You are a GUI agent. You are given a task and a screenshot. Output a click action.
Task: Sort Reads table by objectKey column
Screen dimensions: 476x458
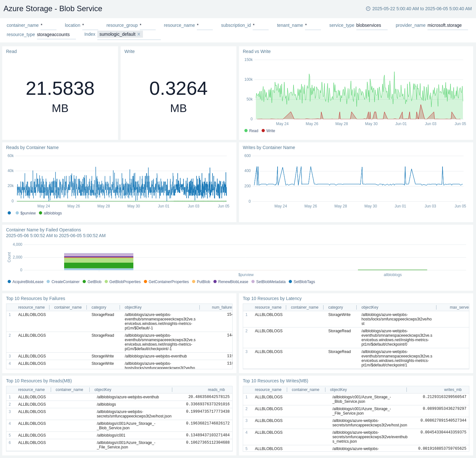pos(103,390)
